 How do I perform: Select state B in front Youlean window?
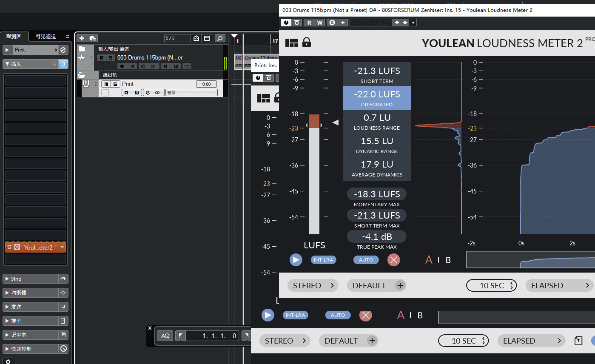click(448, 260)
